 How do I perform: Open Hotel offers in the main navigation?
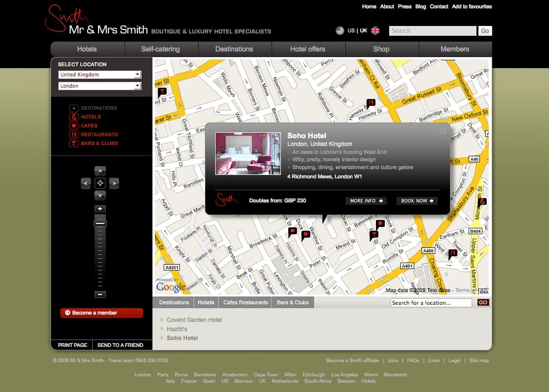pos(308,49)
